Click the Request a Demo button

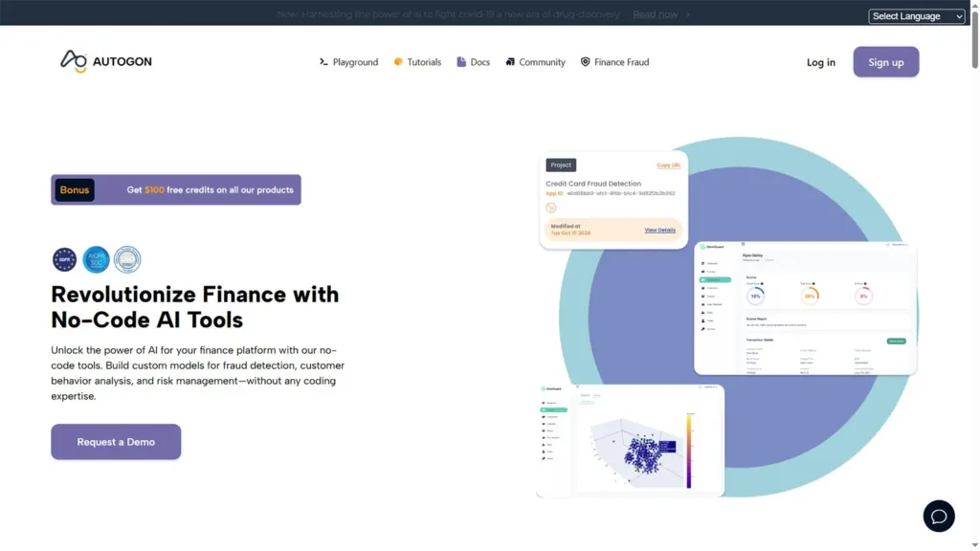point(116,442)
